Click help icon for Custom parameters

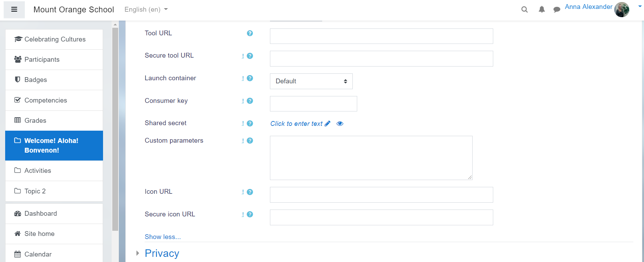point(250,141)
